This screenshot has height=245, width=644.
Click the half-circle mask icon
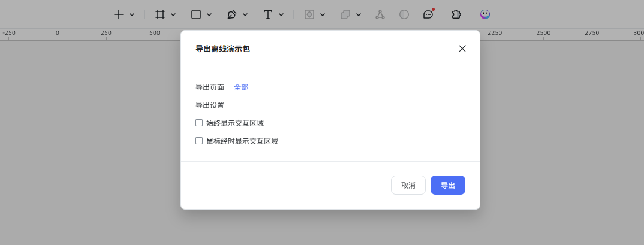pos(404,14)
